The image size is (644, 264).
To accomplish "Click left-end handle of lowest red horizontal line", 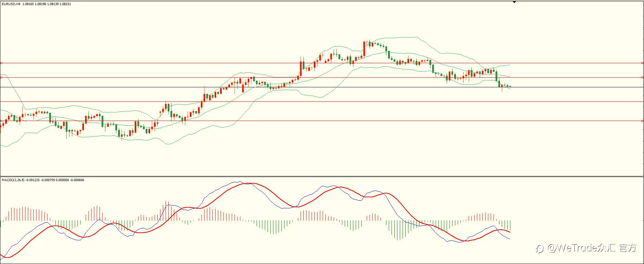I will (1, 121).
